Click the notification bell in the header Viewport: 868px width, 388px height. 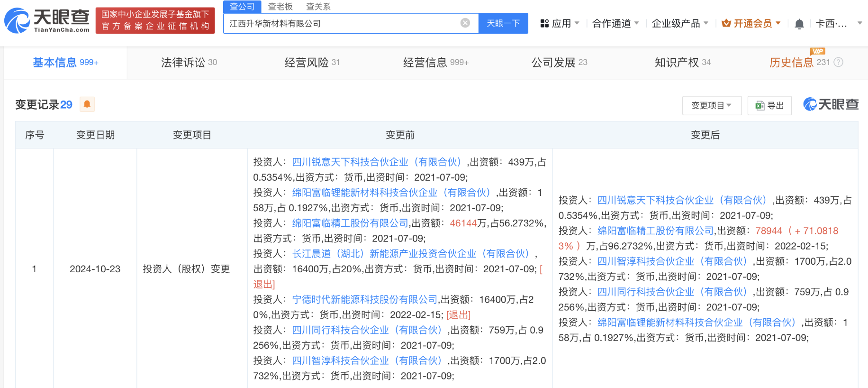point(799,24)
